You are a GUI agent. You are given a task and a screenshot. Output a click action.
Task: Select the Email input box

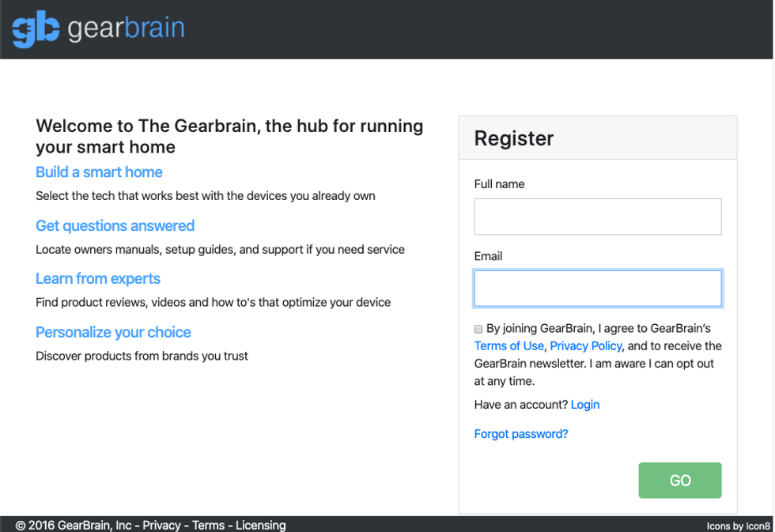pos(597,288)
